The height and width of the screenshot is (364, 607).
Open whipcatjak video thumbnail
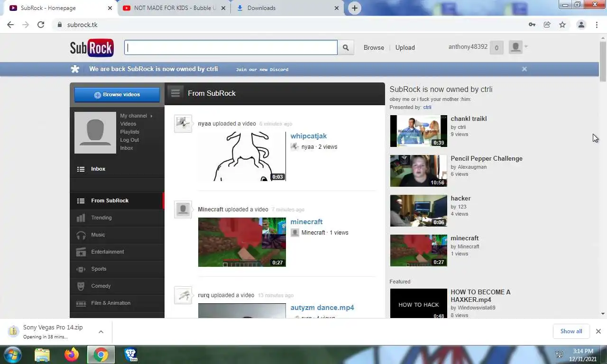242,156
